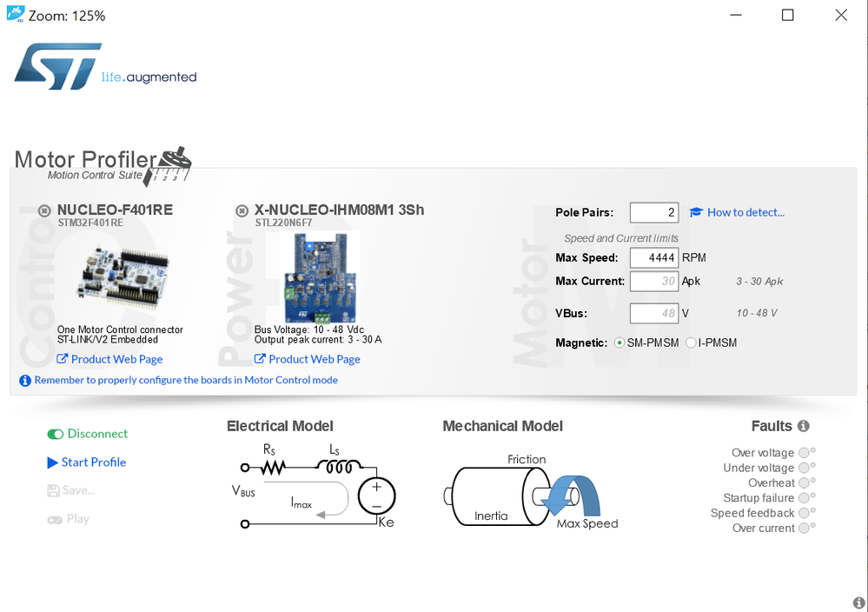Click the NUCLEO-F401RE board title
This screenshot has width=868, height=612.
[116, 210]
